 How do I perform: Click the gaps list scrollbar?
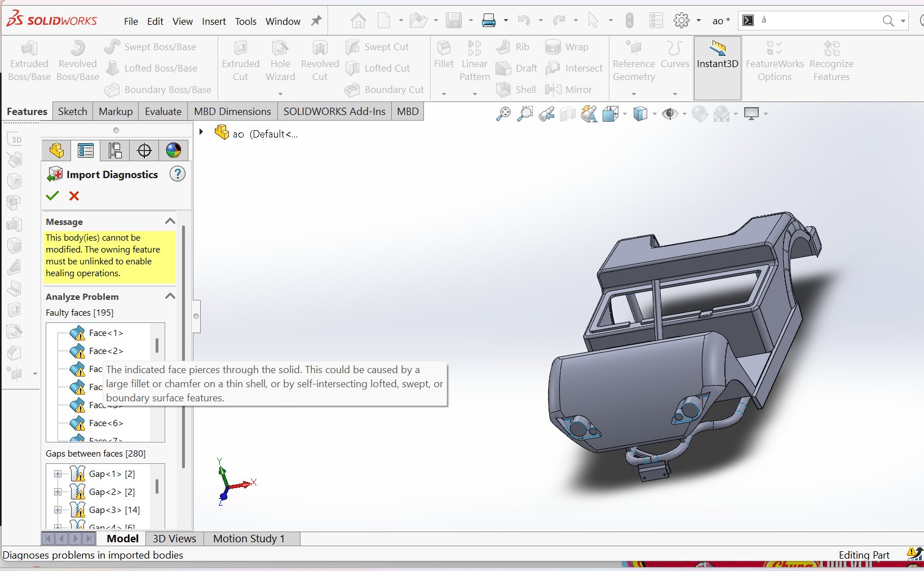pos(157,486)
